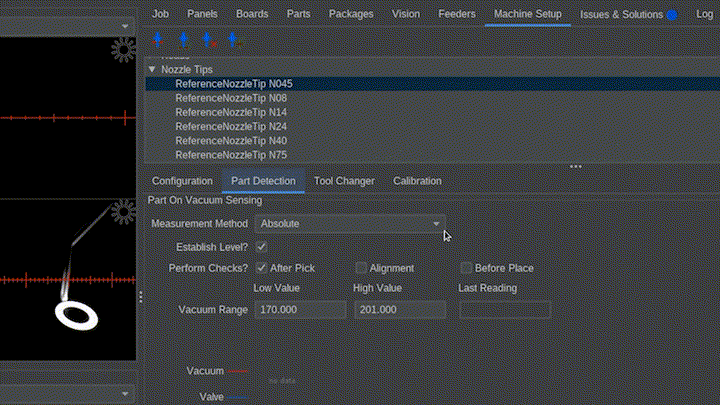Click the first blue nozzle icon in toolbar
Screen dimensions: 720x405
coord(158,39)
